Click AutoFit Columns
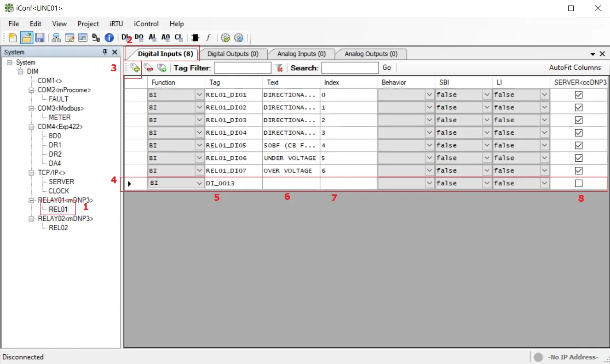Viewport: 610px width, 364px height. point(575,68)
